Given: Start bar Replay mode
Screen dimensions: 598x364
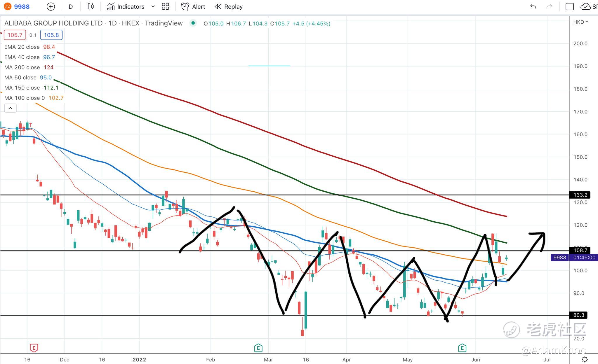Looking at the screenshot, I should click(x=229, y=7).
